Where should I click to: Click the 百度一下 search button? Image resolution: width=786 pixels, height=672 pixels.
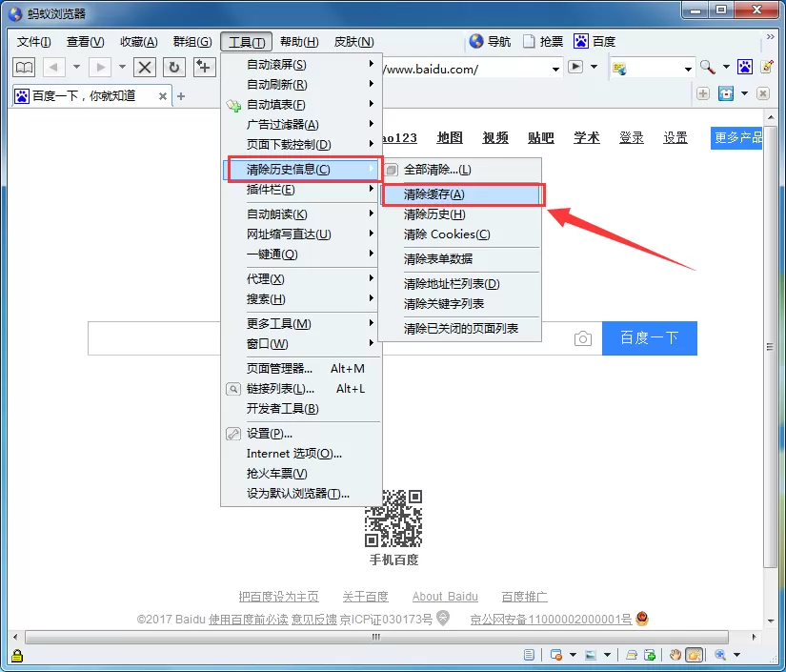point(649,338)
